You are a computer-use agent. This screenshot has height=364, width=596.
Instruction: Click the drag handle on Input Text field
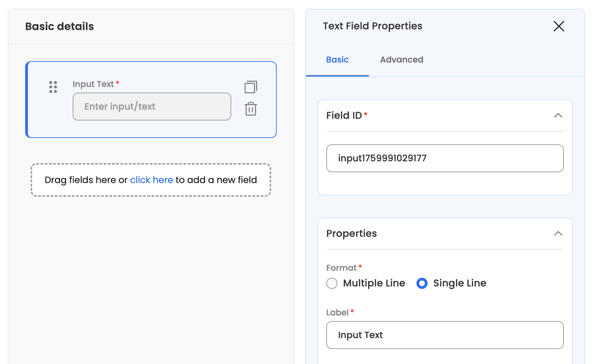tap(53, 87)
